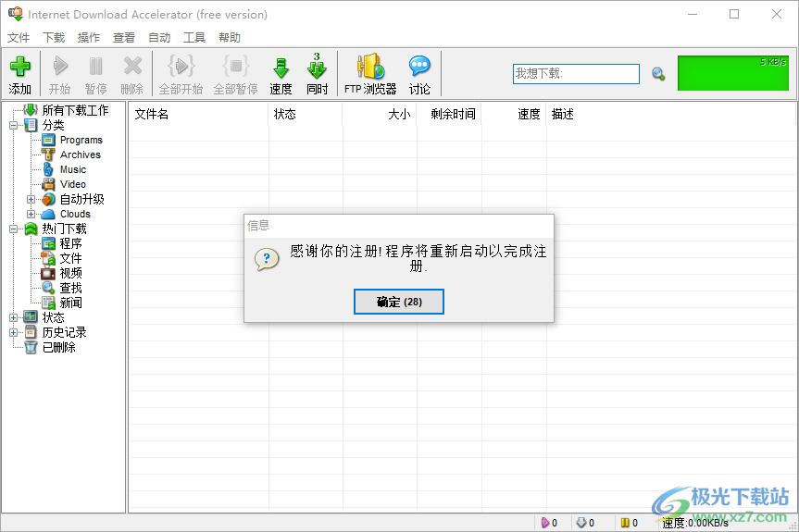The image size is (799, 532).
Task: Collapse the 热门下载 node
Action: point(13,229)
